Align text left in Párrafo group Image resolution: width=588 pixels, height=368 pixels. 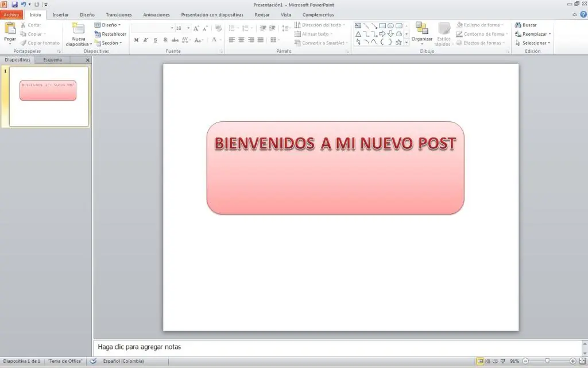(232, 40)
